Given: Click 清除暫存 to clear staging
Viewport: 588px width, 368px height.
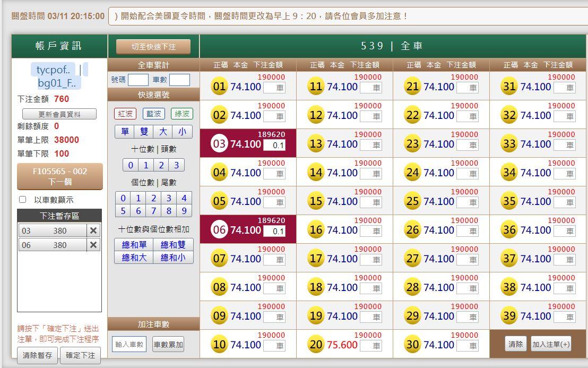Looking at the screenshot, I should tap(37, 355).
